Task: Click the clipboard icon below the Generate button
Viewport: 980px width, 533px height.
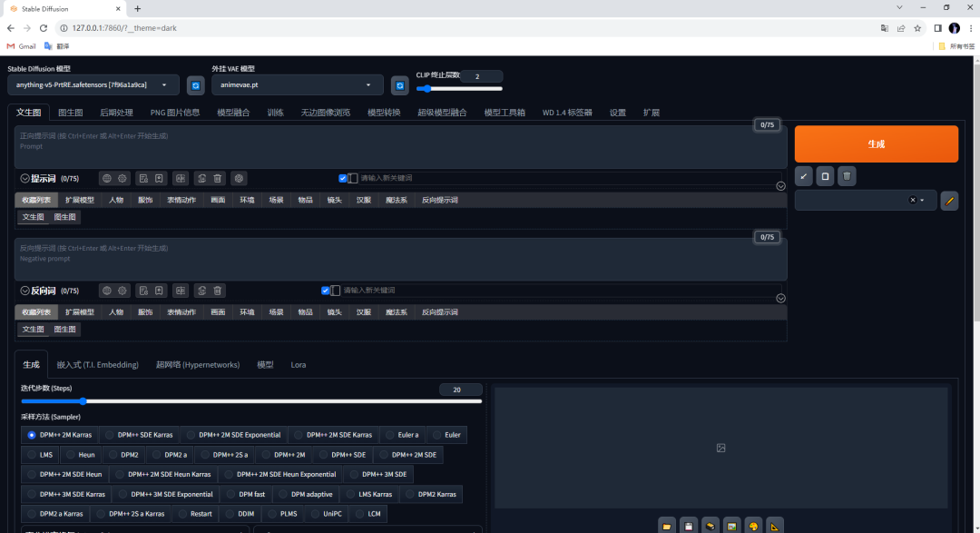Action: (x=825, y=176)
